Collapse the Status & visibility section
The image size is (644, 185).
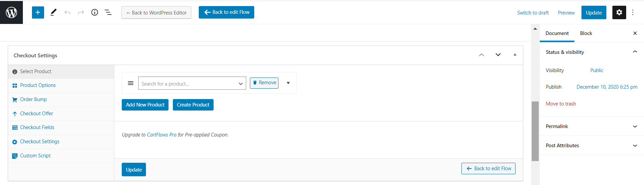[635, 52]
